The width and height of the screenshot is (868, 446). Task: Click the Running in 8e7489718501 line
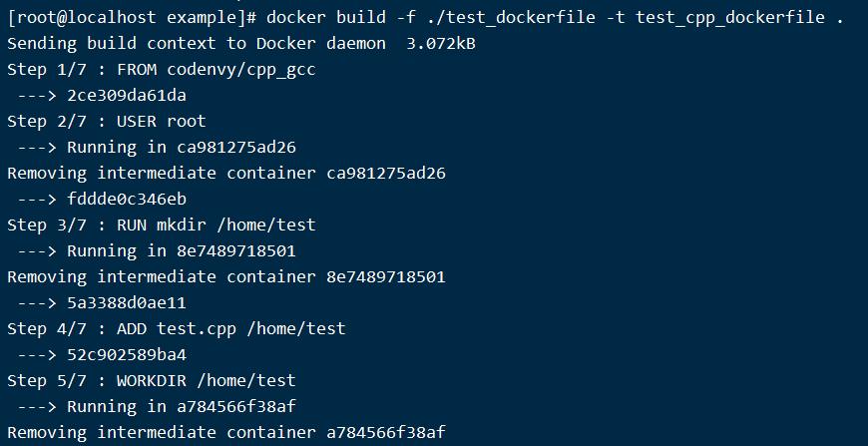tap(182, 251)
